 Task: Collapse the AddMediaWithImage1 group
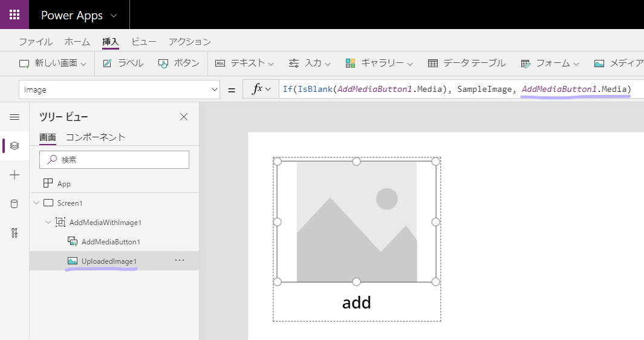coord(48,222)
